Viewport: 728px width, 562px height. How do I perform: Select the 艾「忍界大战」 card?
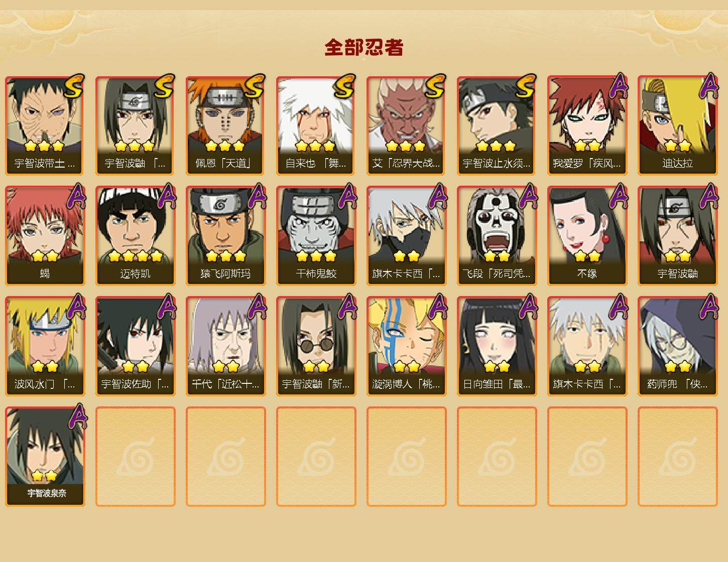click(x=406, y=125)
